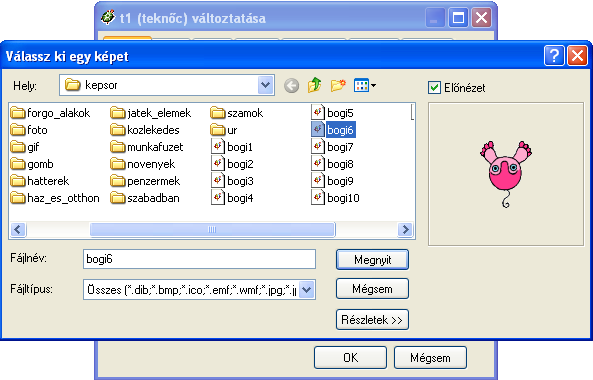
Task: Click the file list left scroll arrow
Action: click(18, 229)
